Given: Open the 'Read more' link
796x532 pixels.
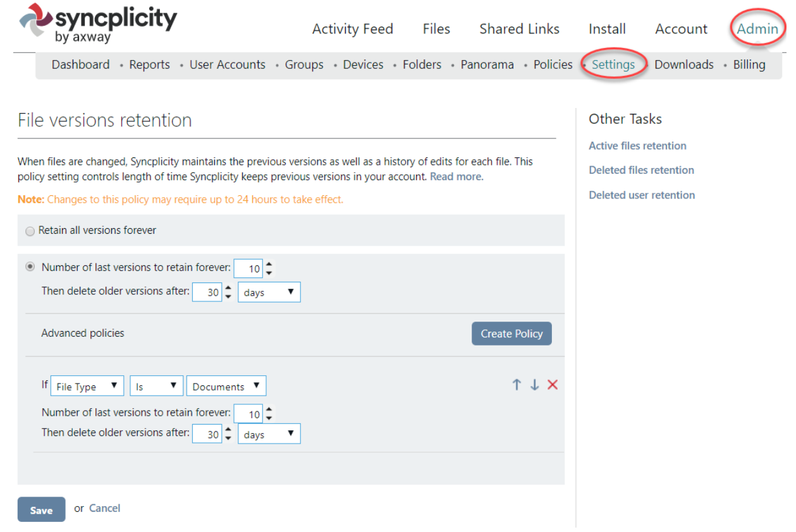Looking at the screenshot, I should point(456,176).
